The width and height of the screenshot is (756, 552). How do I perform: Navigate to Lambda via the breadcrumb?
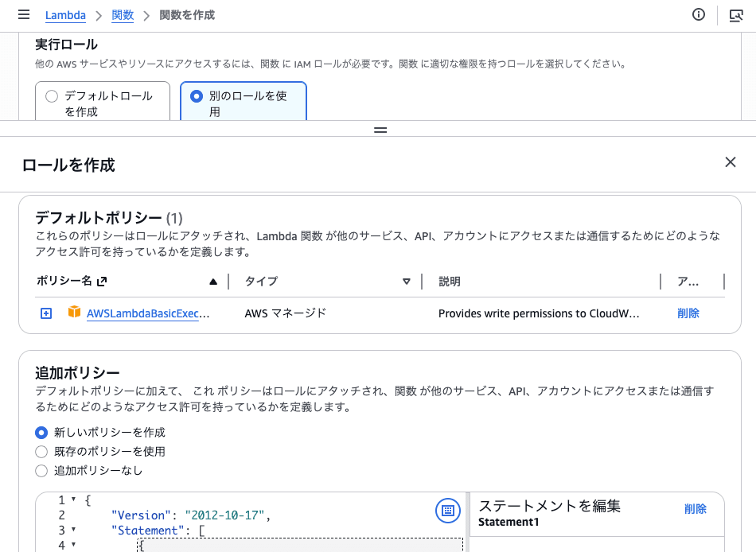tap(65, 14)
